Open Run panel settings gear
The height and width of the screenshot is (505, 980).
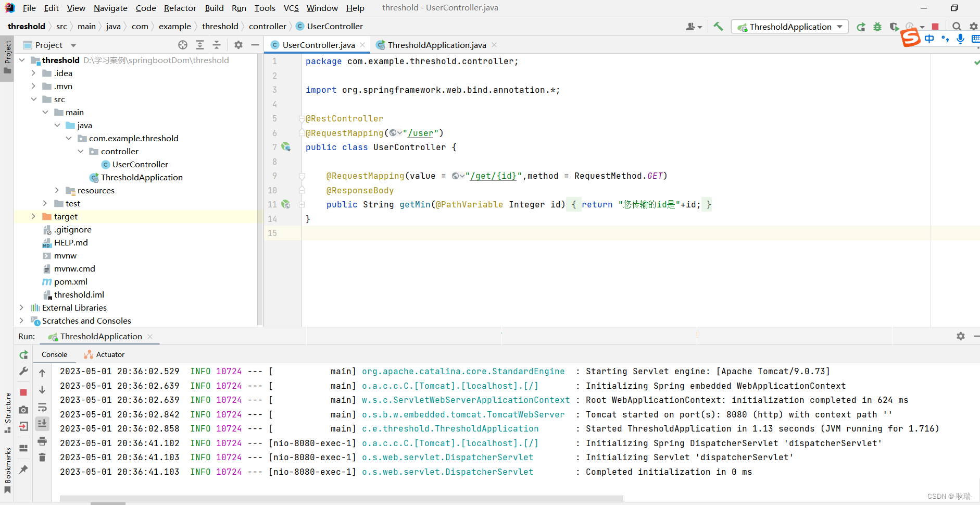pos(961,336)
